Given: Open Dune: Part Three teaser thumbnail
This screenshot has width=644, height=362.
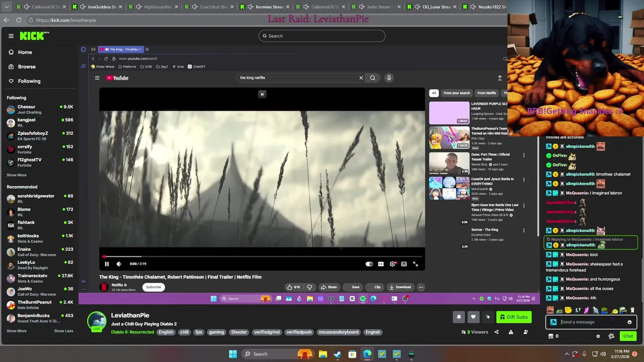Looking at the screenshot, I should pos(449,163).
